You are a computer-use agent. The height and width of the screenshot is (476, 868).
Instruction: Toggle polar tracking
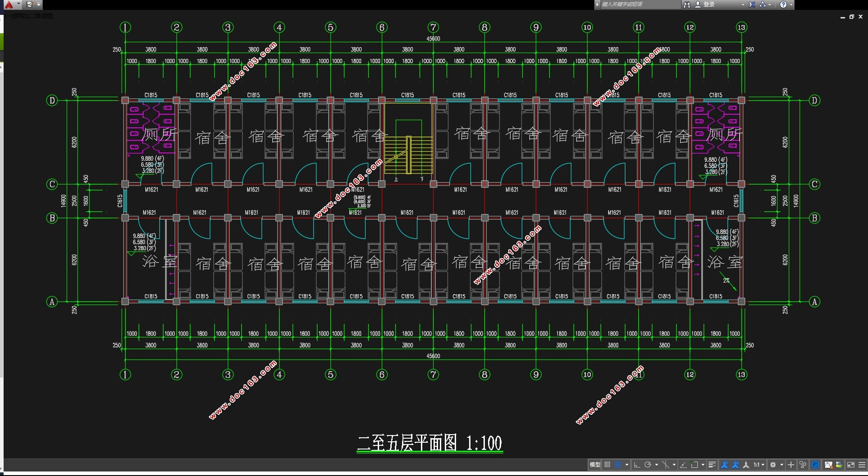pos(648,465)
